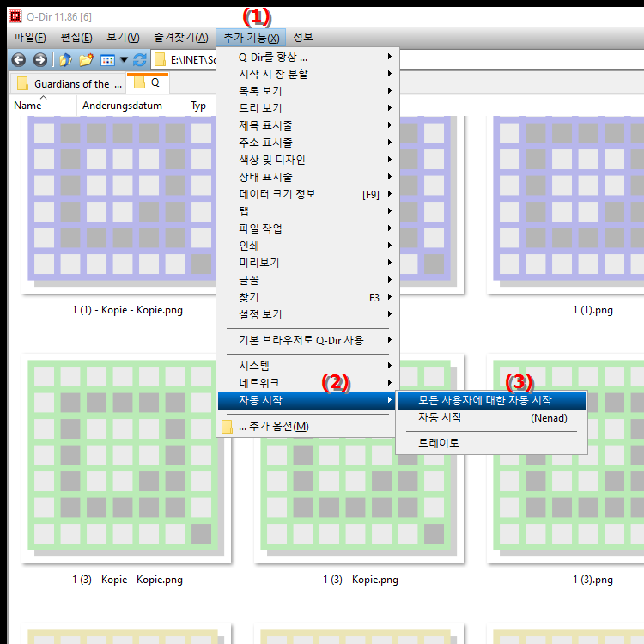Click the file name 1 (3).png
This screenshot has width=644, height=644.
[592, 580]
